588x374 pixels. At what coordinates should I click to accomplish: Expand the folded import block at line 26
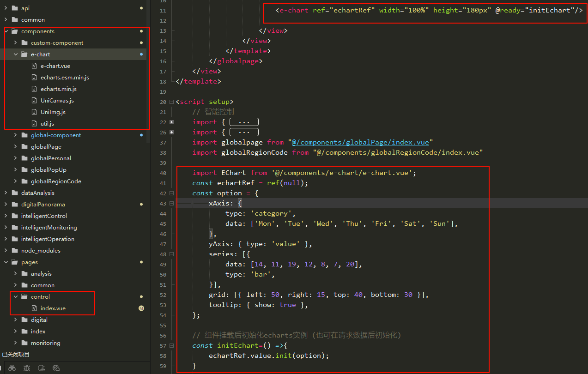pos(172,133)
